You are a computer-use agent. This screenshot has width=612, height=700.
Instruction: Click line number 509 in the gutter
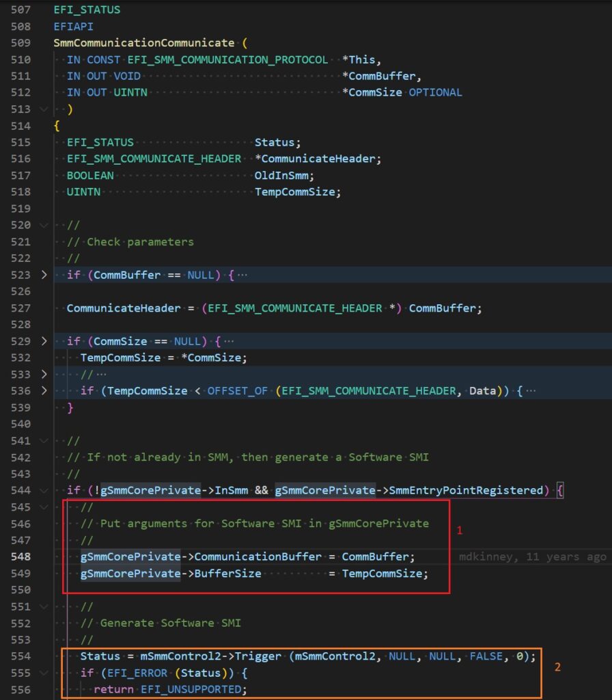tap(21, 42)
